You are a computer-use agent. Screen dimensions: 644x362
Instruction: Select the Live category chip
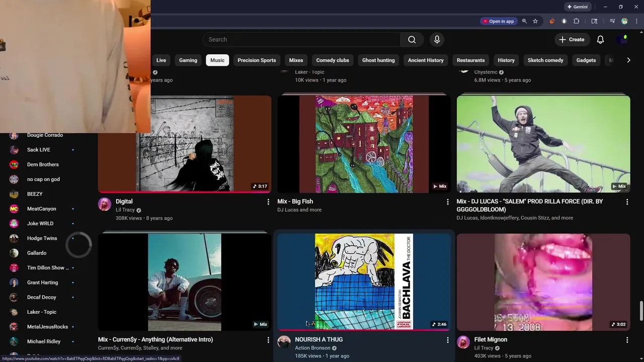[161, 60]
